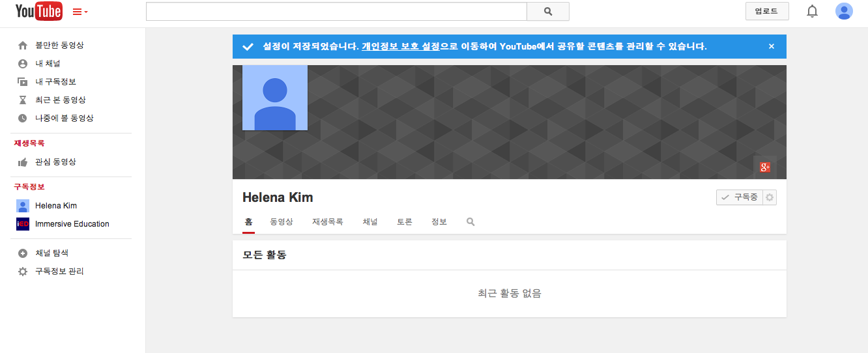Click the hourglass icon beside 최근 본 동영상
Viewport: 868px width, 353px height.
click(23, 100)
